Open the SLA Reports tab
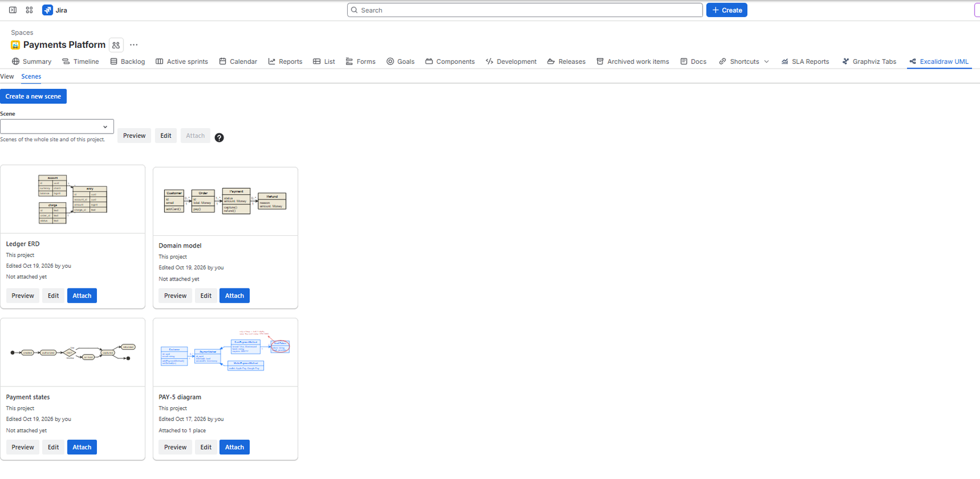Image resolution: width=980 pixels, height=479 pixels. coord(805,62)
